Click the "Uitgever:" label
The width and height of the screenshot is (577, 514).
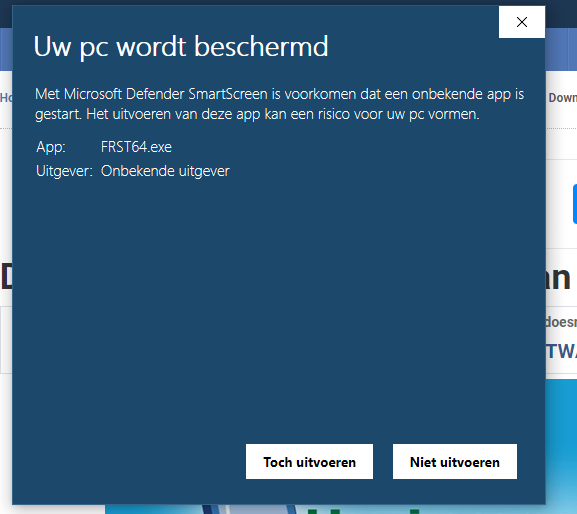click(64, 171)
